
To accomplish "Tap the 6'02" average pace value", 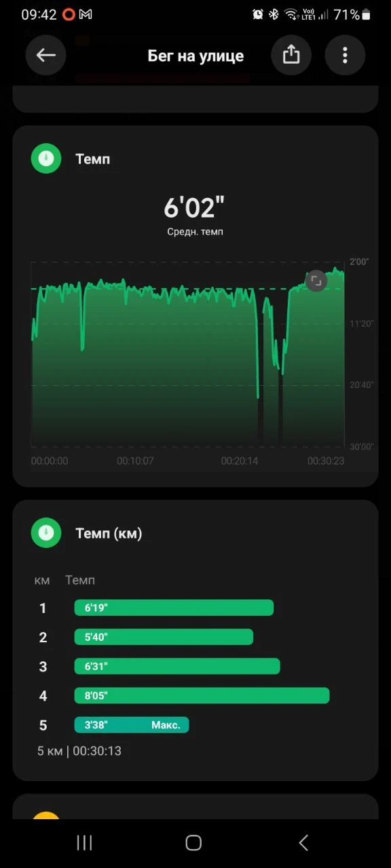I will click(x=195, y=208).
